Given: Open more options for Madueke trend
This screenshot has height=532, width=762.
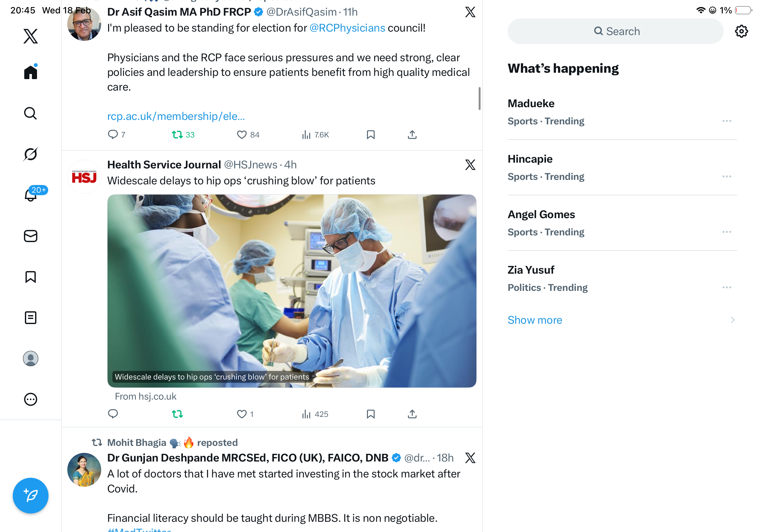Looking at the screenshot, I should pos(727,121).
